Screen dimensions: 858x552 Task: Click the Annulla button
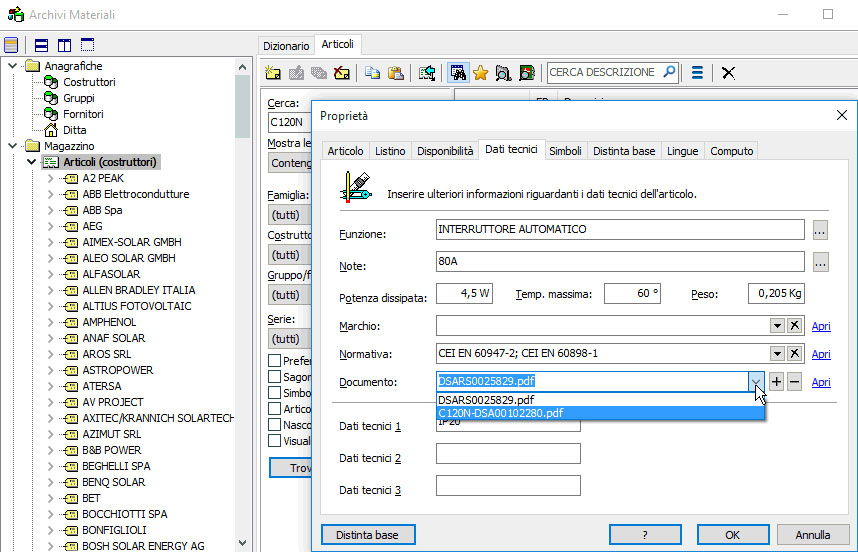click(x=813, y=535)
